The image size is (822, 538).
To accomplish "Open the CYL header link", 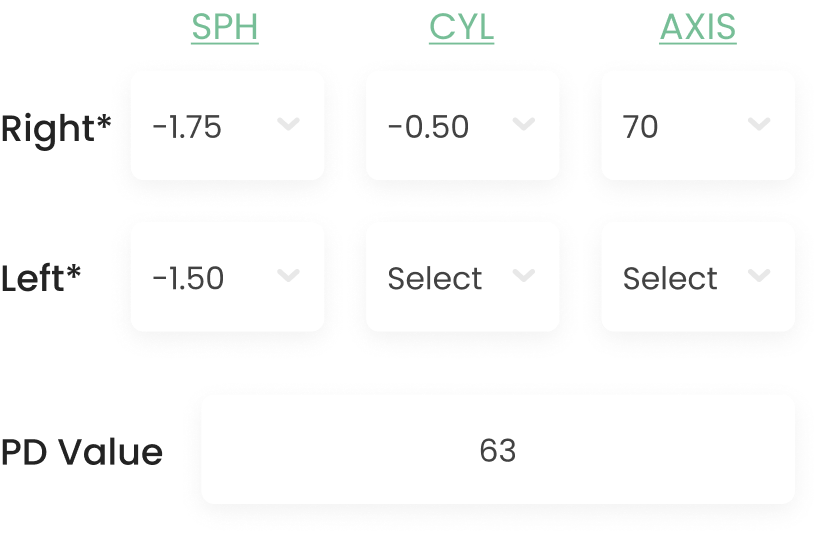I will click(x=461, y=28).
